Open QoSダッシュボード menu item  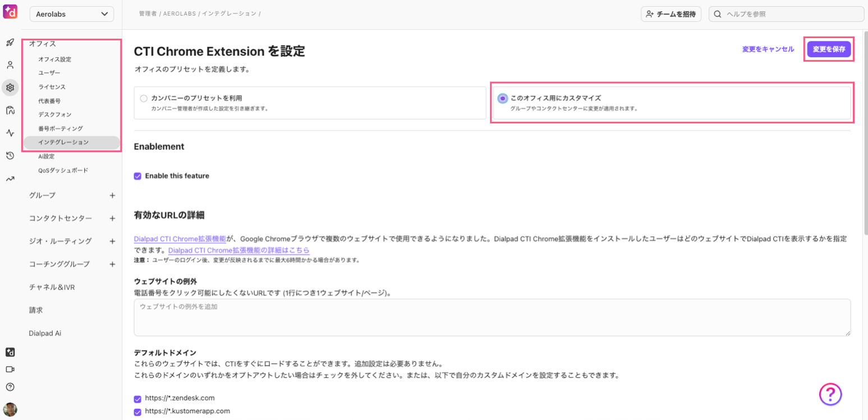coord(63,170)
